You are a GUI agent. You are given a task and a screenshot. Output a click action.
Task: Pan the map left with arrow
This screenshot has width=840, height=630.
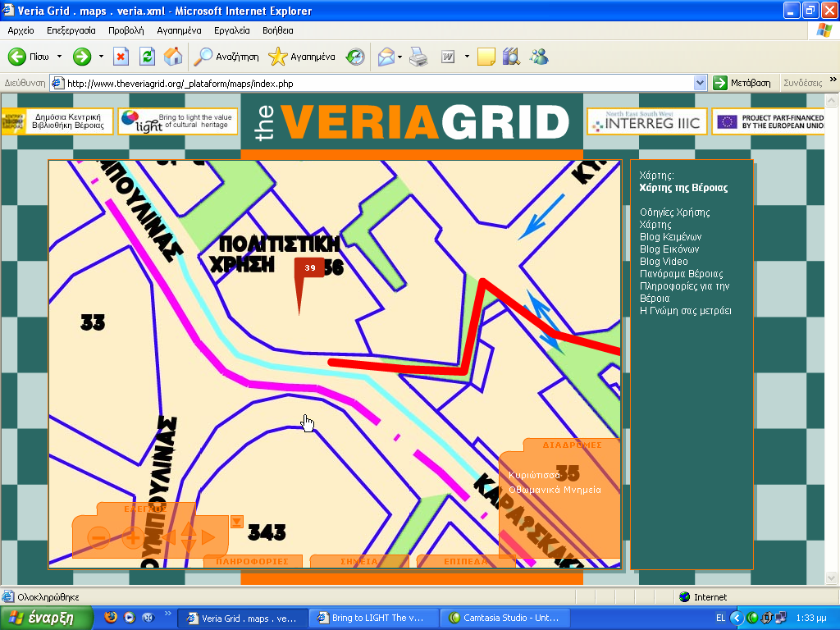point(169,536)
